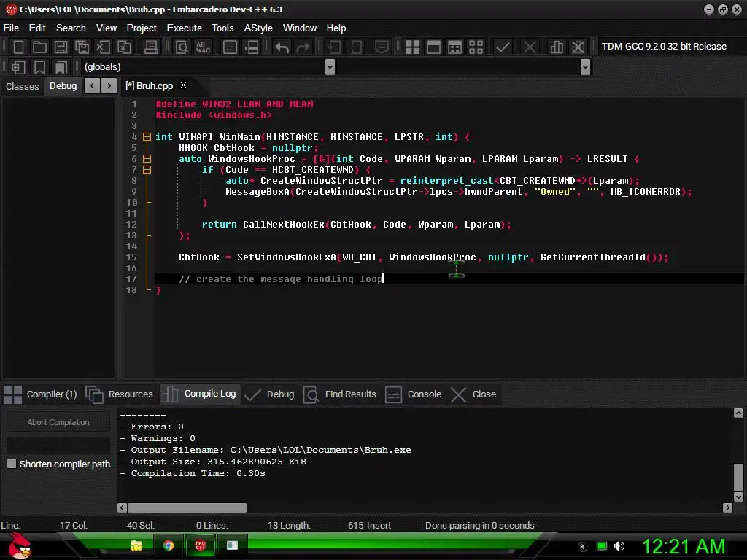The image size is (747, 560).
Task: Click the Insert snippet toolbar icon
Action: point(18,67)
